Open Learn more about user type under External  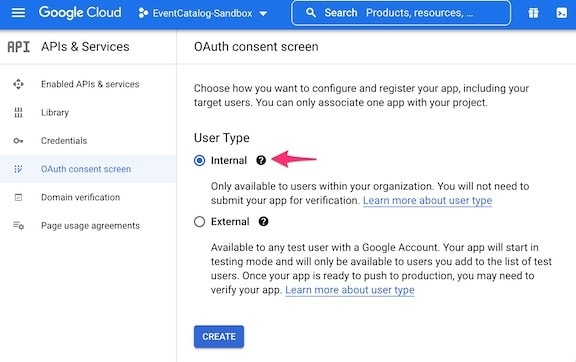point(350,290)
